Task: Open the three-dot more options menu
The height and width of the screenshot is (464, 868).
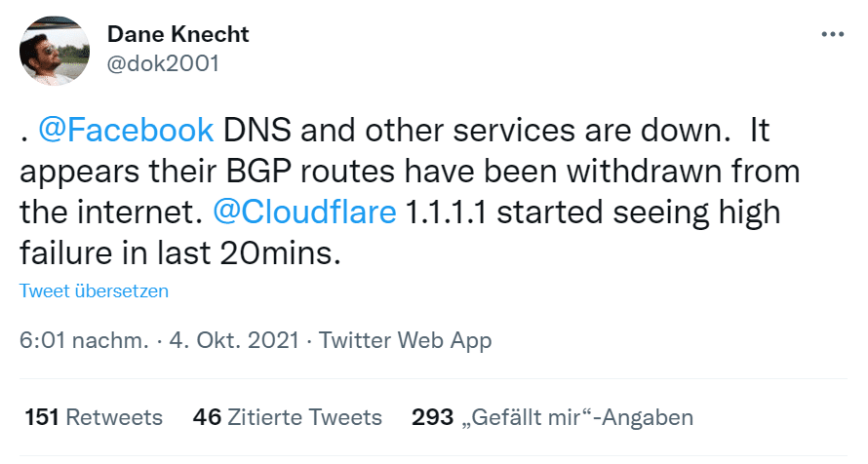Action: click(833, 34)
